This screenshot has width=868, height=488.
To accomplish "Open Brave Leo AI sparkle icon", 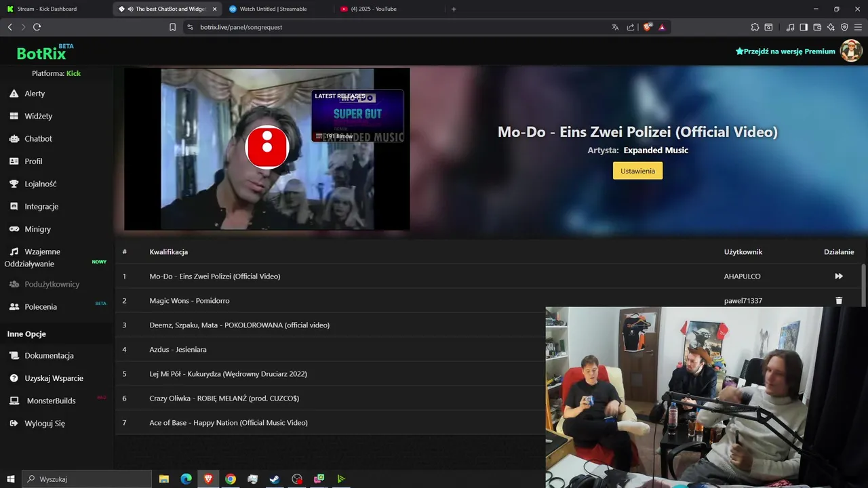I will 831,27.
